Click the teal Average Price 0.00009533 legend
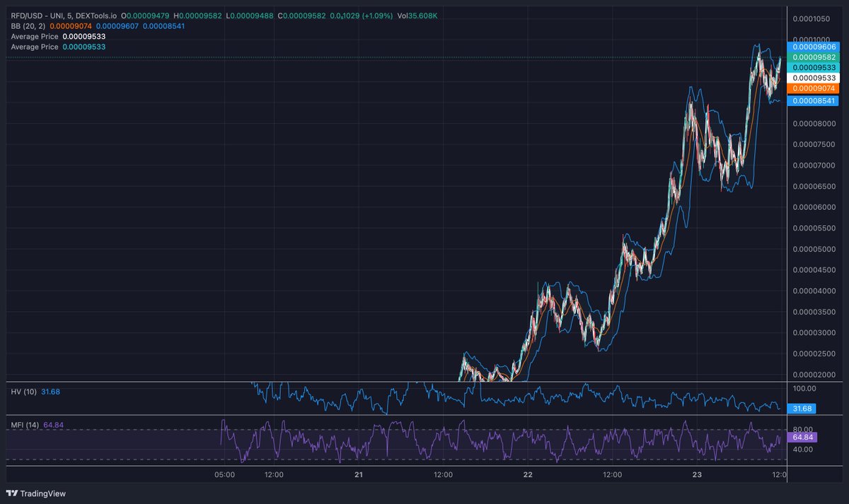The image size is (849, 504). pyautogui.click(x=58, y=47)
